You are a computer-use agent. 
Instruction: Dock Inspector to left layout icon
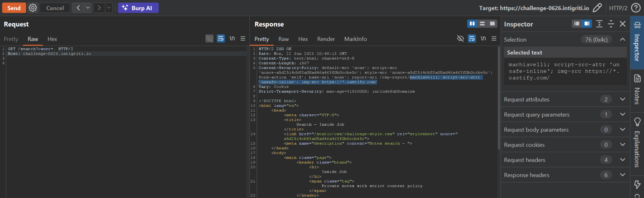577,24
